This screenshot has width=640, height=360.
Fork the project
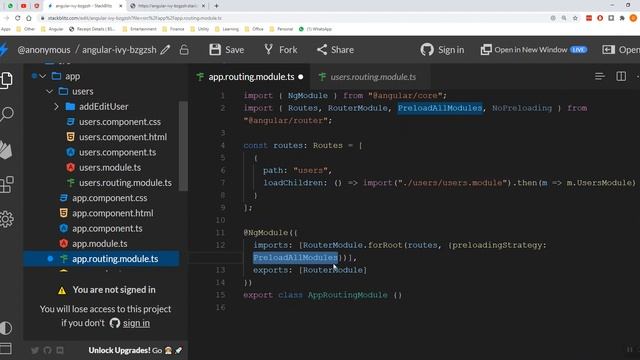point(281,50)
